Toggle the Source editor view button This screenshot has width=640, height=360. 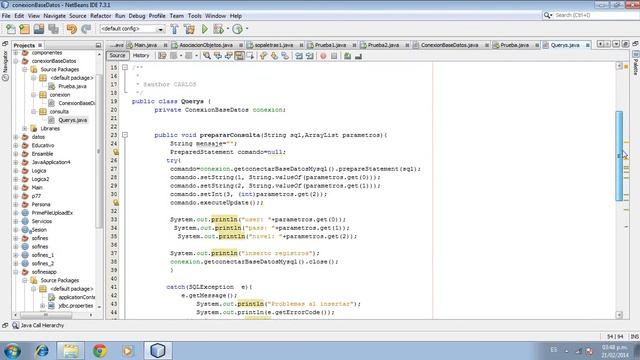point(117,56)
